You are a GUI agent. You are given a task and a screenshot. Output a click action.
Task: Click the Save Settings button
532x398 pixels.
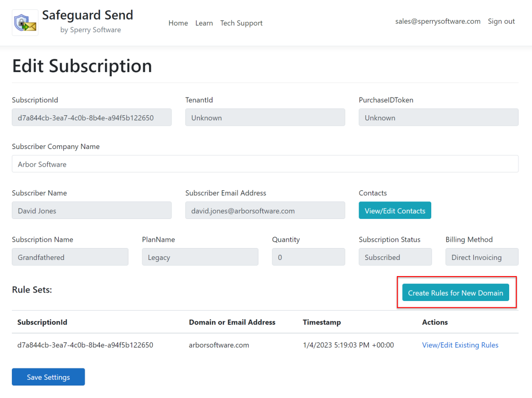48,377
